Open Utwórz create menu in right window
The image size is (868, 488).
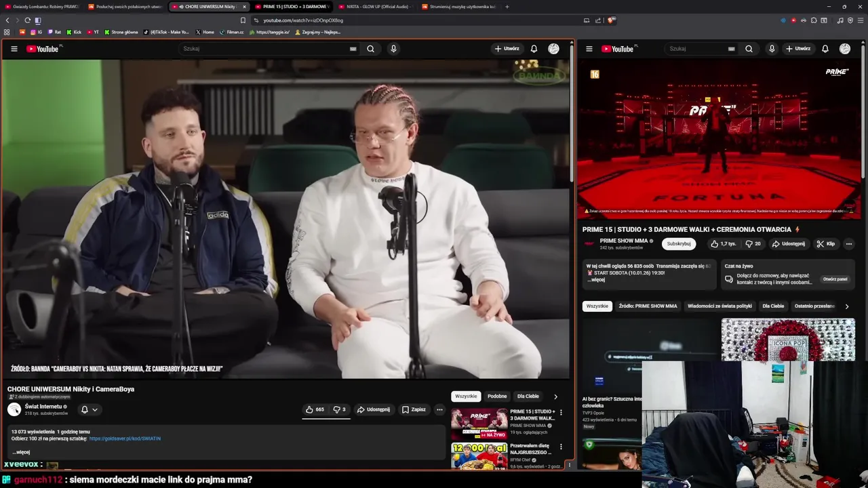tap(798, 49)
